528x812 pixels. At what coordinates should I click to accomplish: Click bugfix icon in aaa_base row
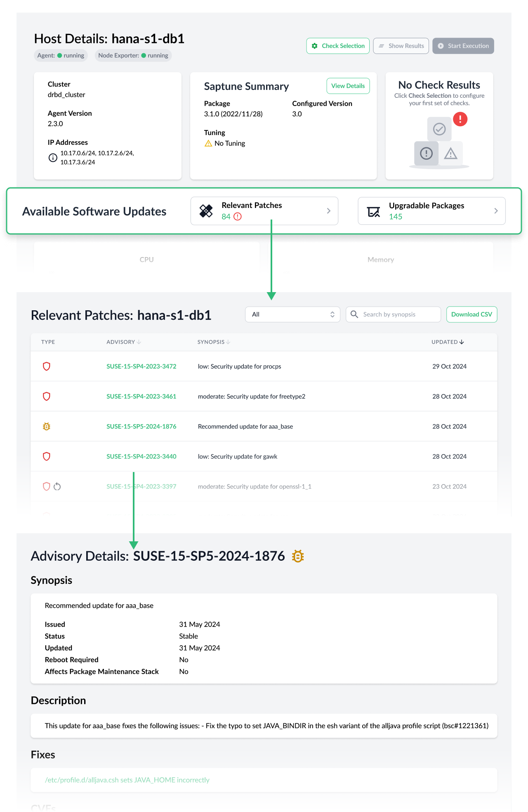[47, 427]
